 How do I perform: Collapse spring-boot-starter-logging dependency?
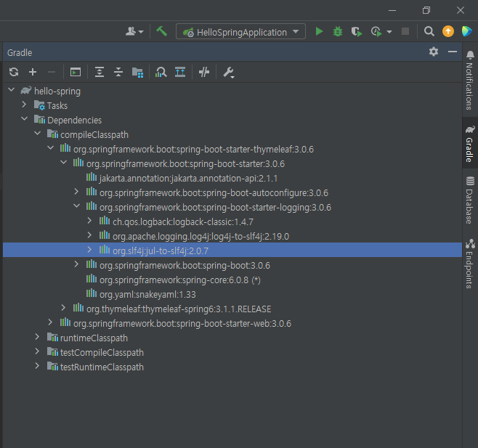click(77, 206)
